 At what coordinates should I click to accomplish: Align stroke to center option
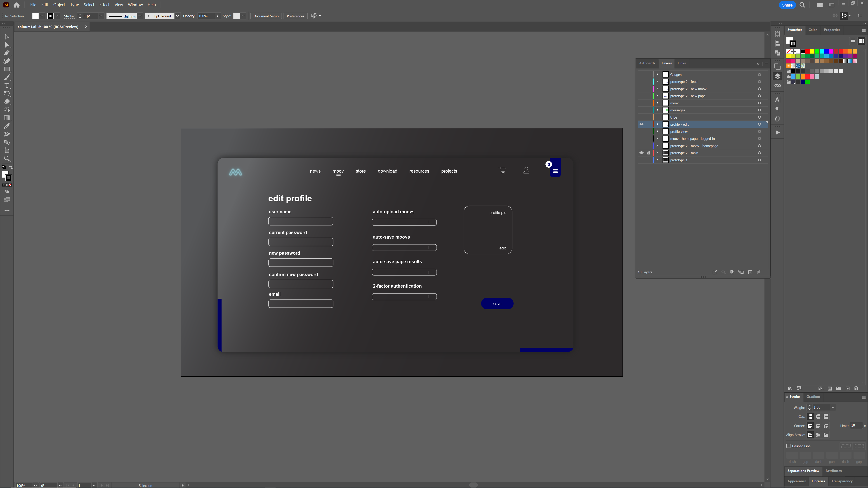tap(810, 435)
